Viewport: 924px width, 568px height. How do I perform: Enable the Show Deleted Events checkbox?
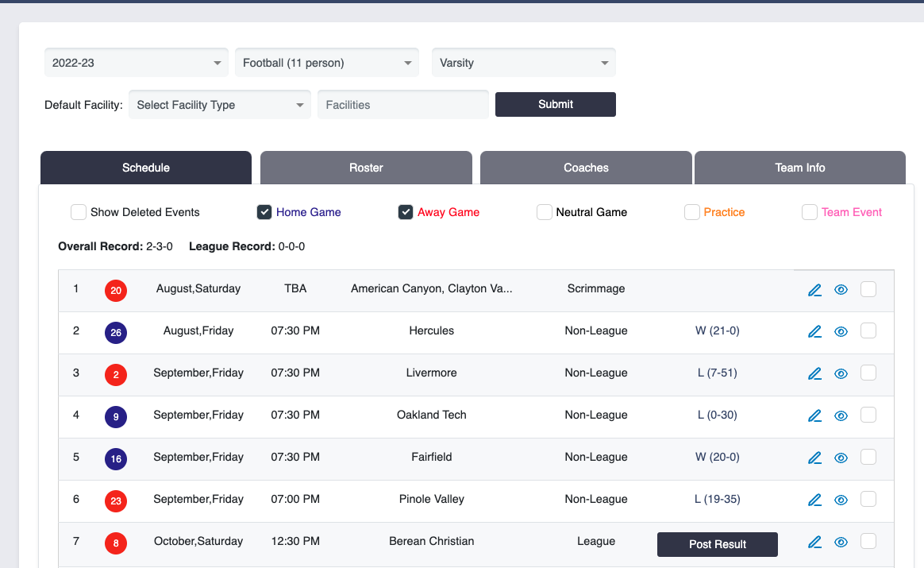tap(79, 212)
